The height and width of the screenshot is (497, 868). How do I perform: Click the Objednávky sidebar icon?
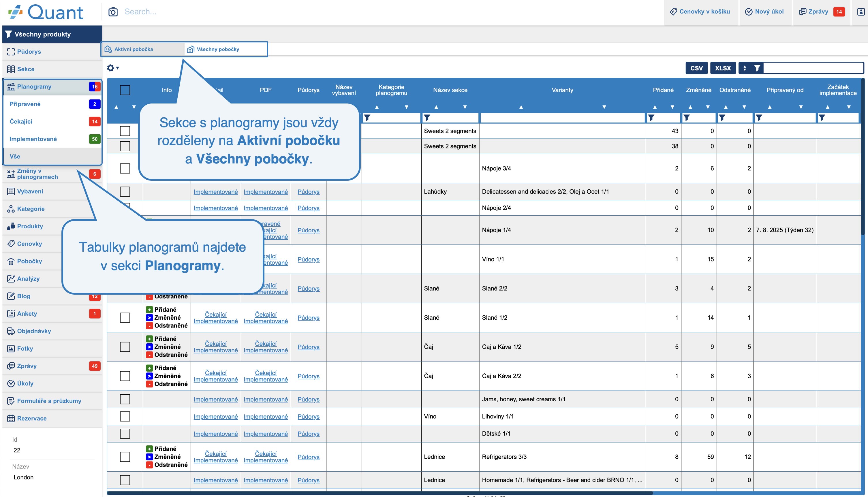click(11, 331)
